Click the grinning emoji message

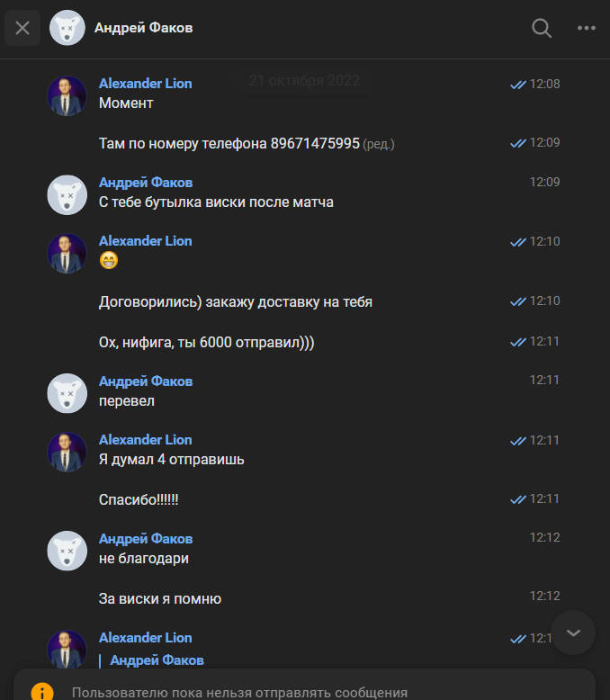point(109,260)
